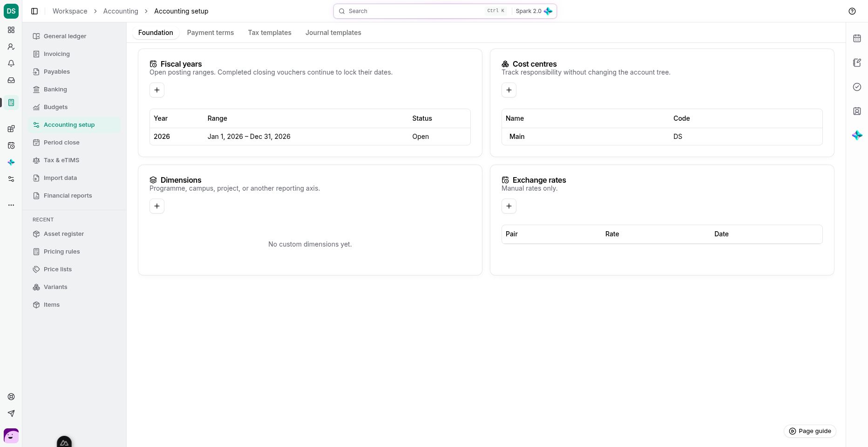Open the notes edit icon in right rail

point(857,62)
